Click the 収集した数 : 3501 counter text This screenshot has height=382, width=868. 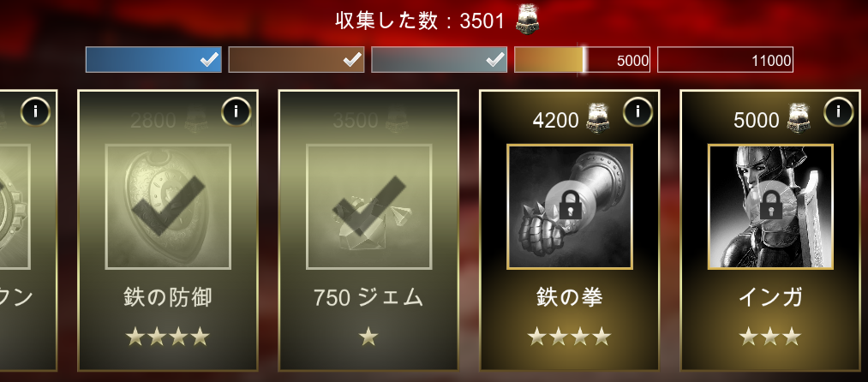point(420,21)
